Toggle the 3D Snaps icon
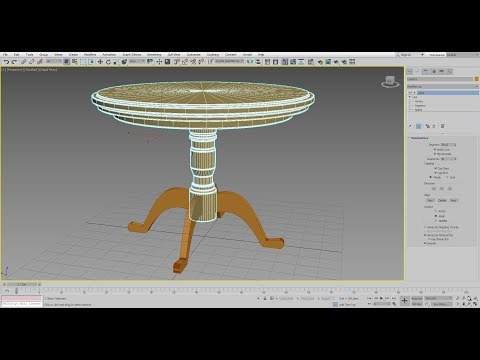This screenshot has width=480, height=360. point(177,62)
